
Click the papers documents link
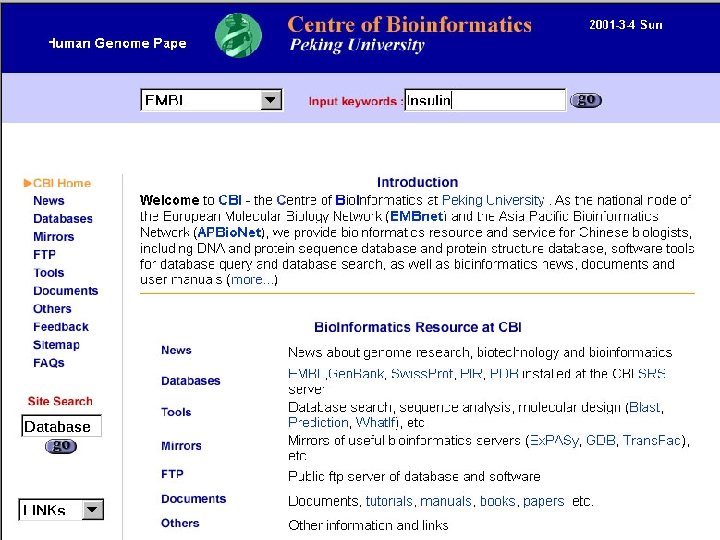(544, 501)
